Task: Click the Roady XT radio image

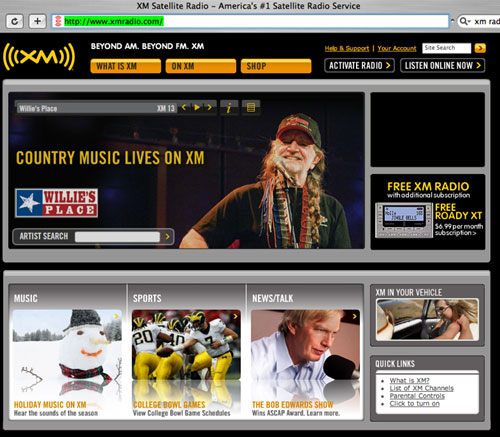Action: pyautogui.click(x=404, y=220)
